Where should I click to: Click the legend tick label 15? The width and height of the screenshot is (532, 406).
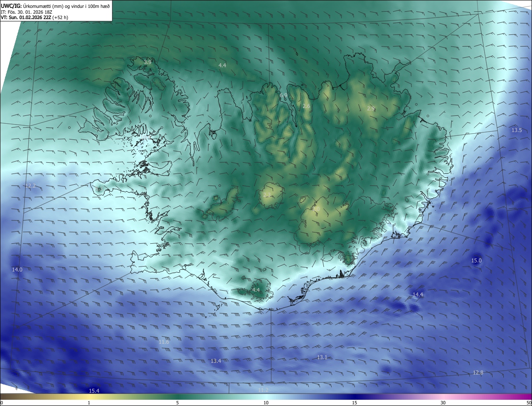pos(355,403)
